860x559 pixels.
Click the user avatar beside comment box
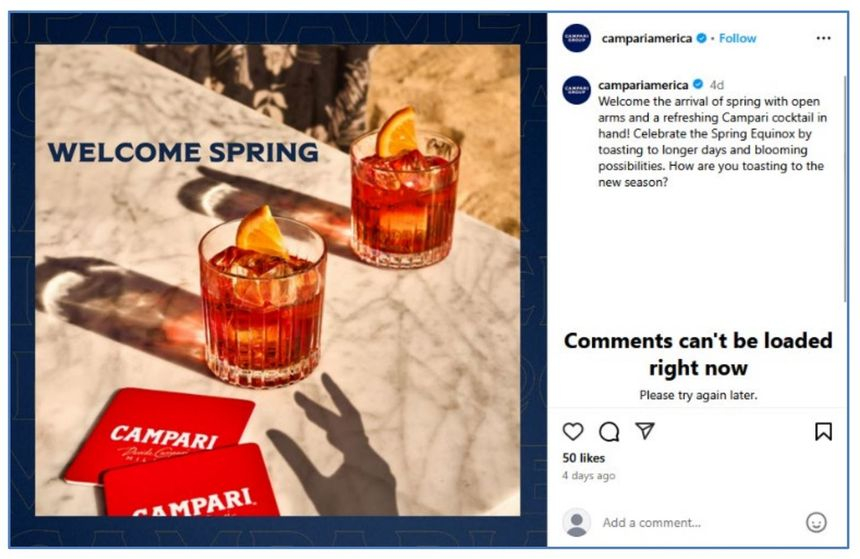576,522
